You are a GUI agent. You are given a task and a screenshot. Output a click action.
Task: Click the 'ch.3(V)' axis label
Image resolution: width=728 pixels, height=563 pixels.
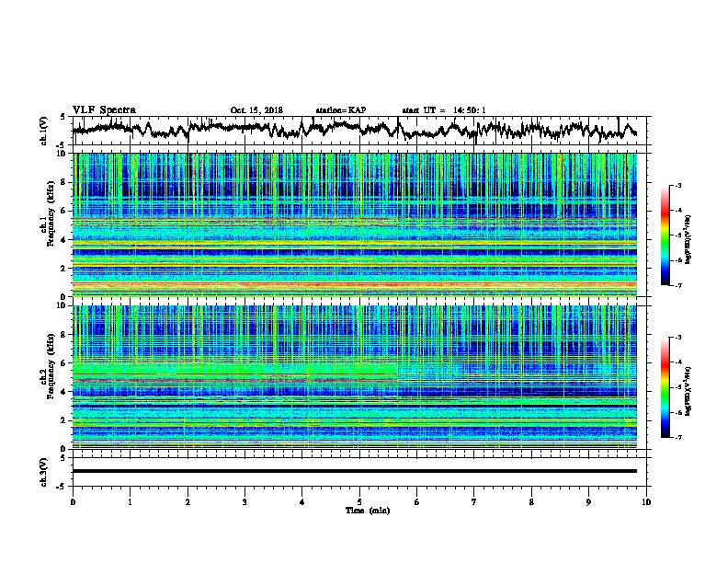(44, 472)
